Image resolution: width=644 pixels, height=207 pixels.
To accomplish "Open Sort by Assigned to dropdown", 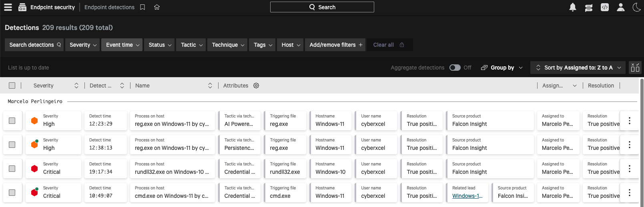I will (x=578, y=68).
